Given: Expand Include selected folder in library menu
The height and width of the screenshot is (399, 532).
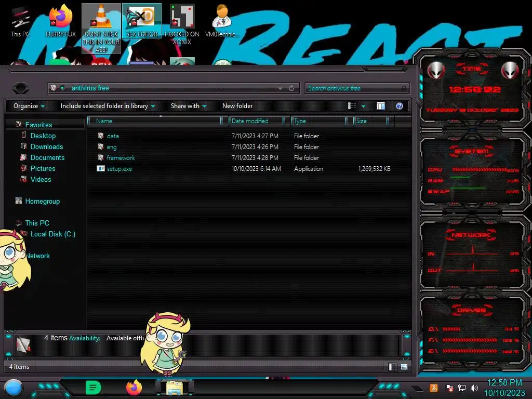Looking at the screenshot, I should 108,106.
